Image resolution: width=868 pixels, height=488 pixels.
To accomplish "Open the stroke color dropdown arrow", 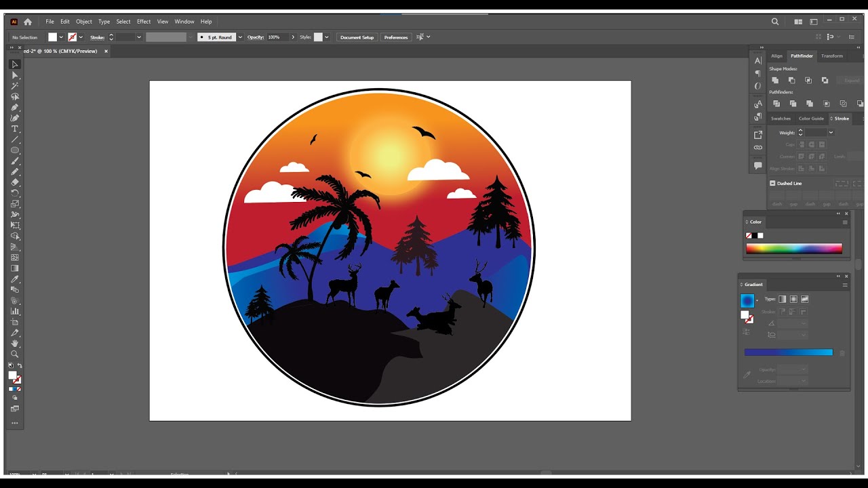I will (81, 37).
